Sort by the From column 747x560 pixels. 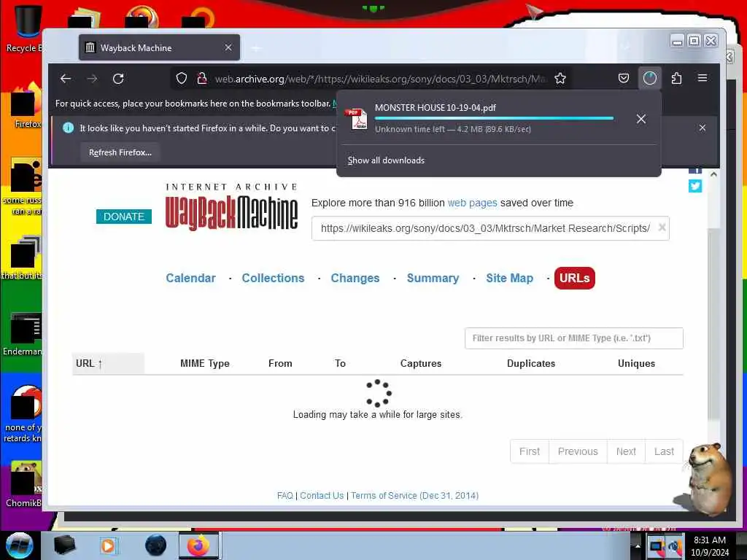click(280, 363)
